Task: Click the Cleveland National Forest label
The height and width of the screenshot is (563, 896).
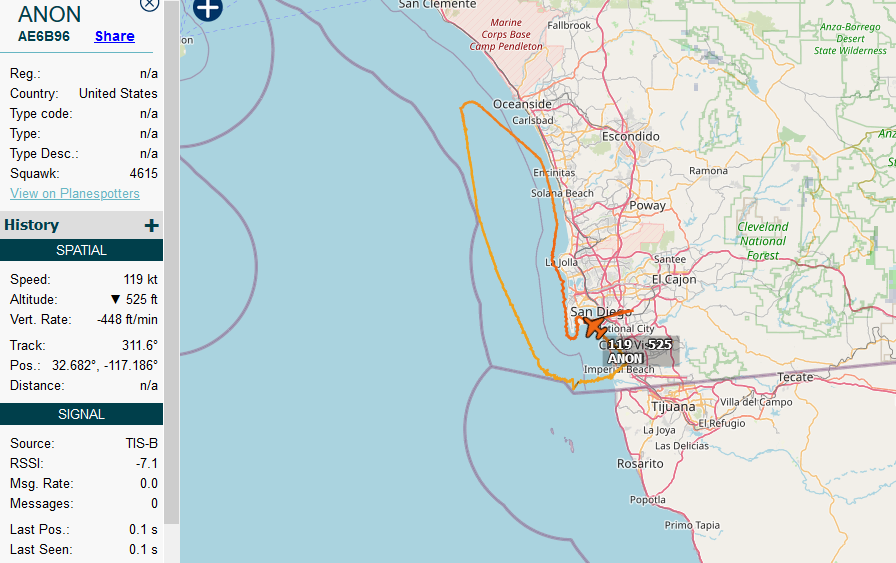Action: tap(763, 241)
